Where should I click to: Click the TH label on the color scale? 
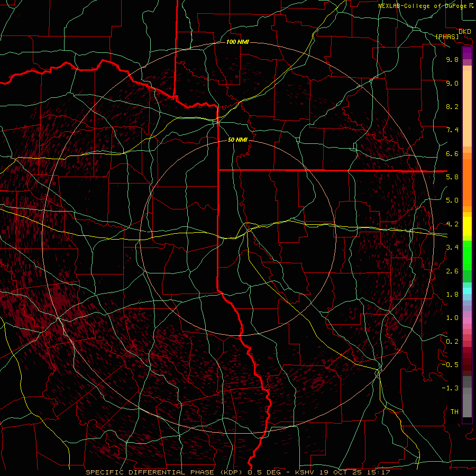[x=454, y=412]
